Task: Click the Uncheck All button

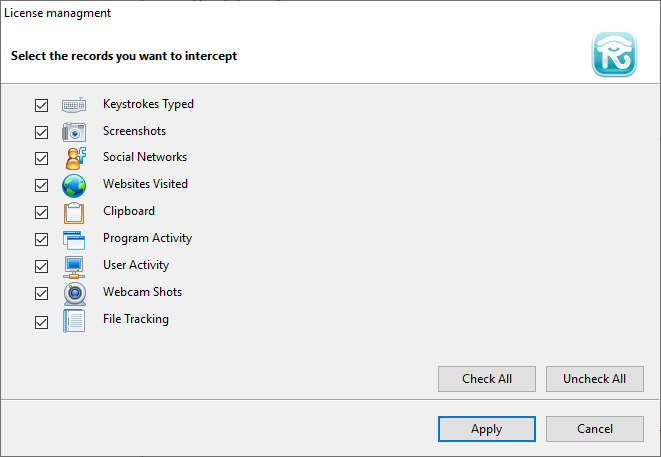Action: 595,379
